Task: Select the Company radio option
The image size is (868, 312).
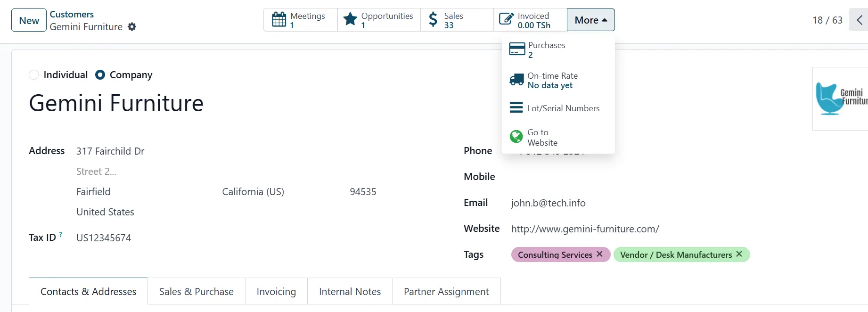Action: point(100,75)
